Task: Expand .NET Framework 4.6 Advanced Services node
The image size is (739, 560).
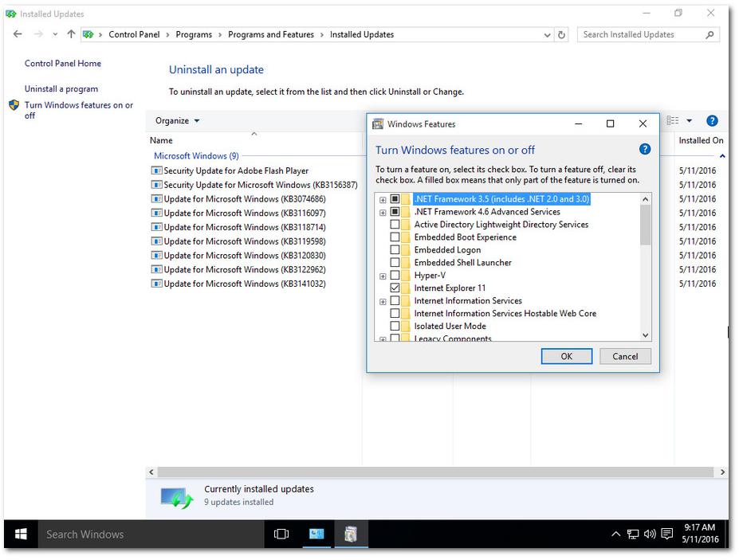Action: 383,213
